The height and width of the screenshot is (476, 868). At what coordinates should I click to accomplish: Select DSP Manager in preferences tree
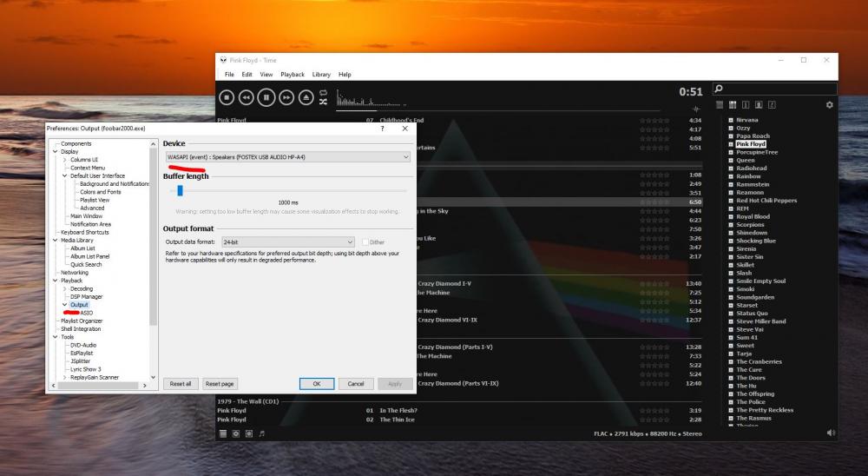pyautogui.click(x=86, y=297)
